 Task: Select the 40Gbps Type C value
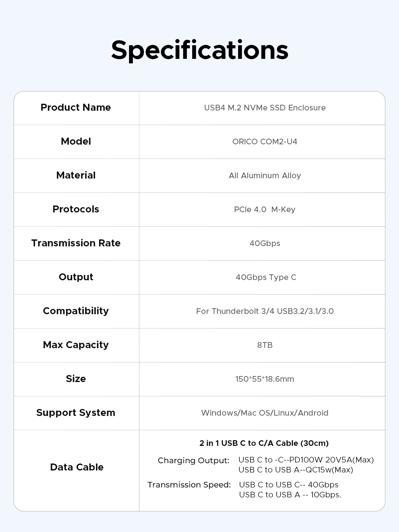(266, 277)
